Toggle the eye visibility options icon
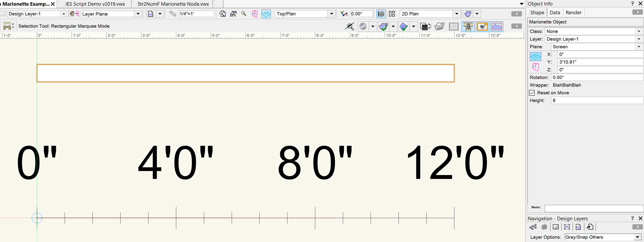The height and width of the screenshot is (242, 644). [x=482, y=26]
